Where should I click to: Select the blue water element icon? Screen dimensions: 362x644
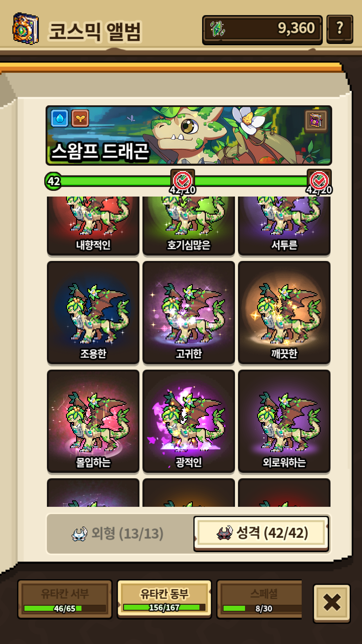click(60, 118)
